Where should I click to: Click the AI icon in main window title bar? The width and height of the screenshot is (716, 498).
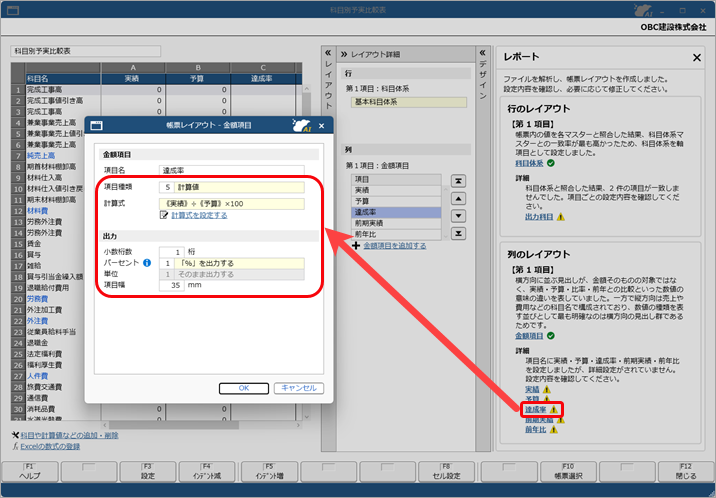click(x=643, y=10)
